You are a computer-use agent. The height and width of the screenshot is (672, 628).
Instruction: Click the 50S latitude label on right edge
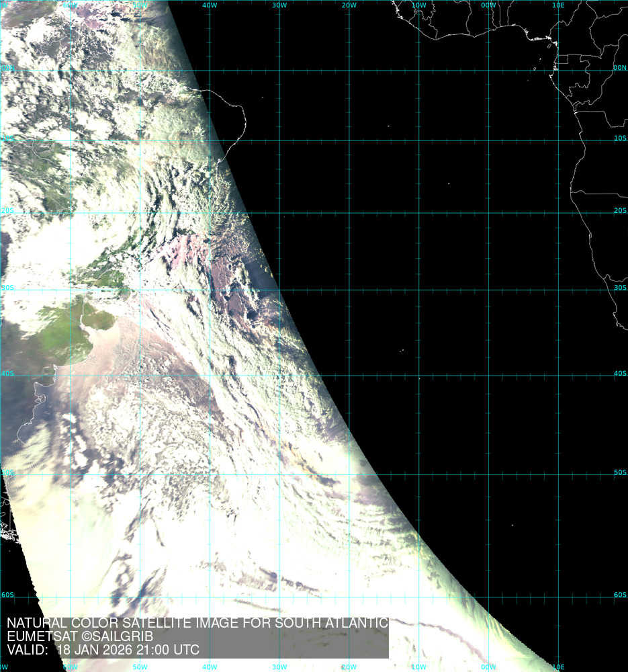click(619, 472)
